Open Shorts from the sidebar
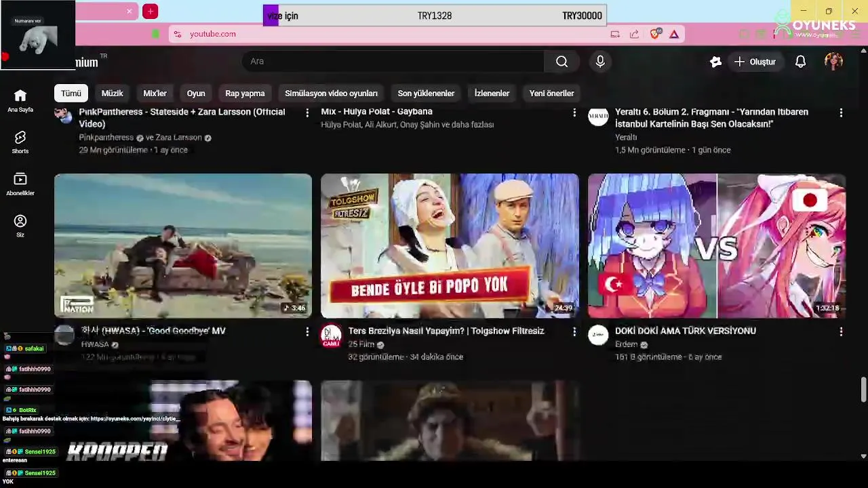 (x=20, y=142)
